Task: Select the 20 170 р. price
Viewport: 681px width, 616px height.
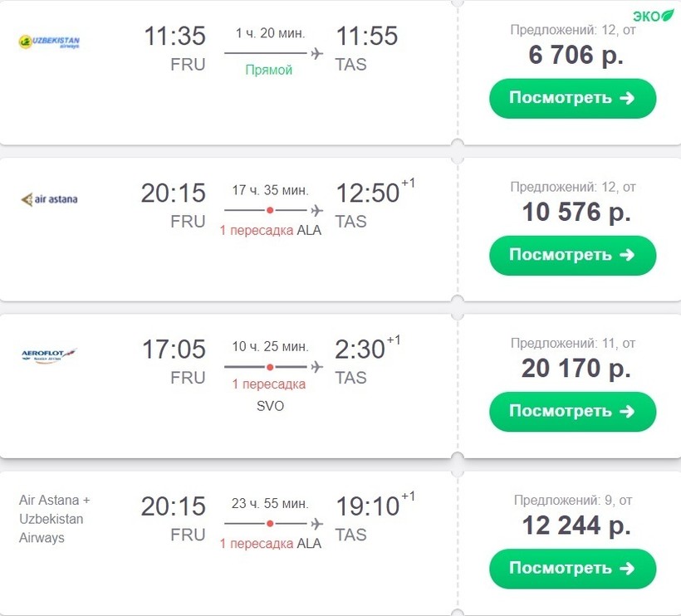Action: coord(576,369)
